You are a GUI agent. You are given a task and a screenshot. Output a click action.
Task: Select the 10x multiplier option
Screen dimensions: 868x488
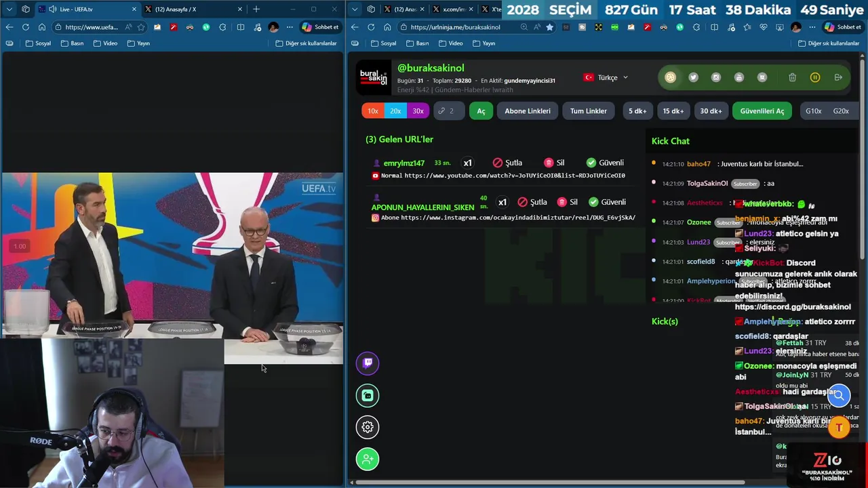point(373,111)
